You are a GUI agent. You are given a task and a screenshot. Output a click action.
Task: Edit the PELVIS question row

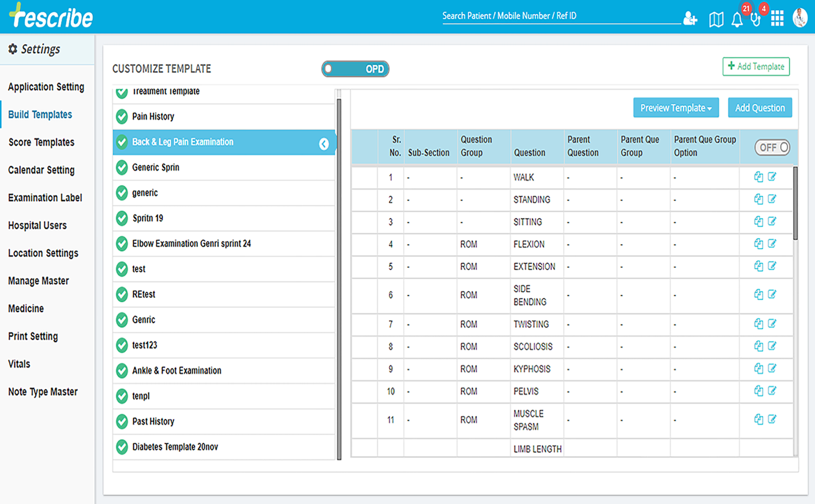pyautogui.click(x=772, y=390)
